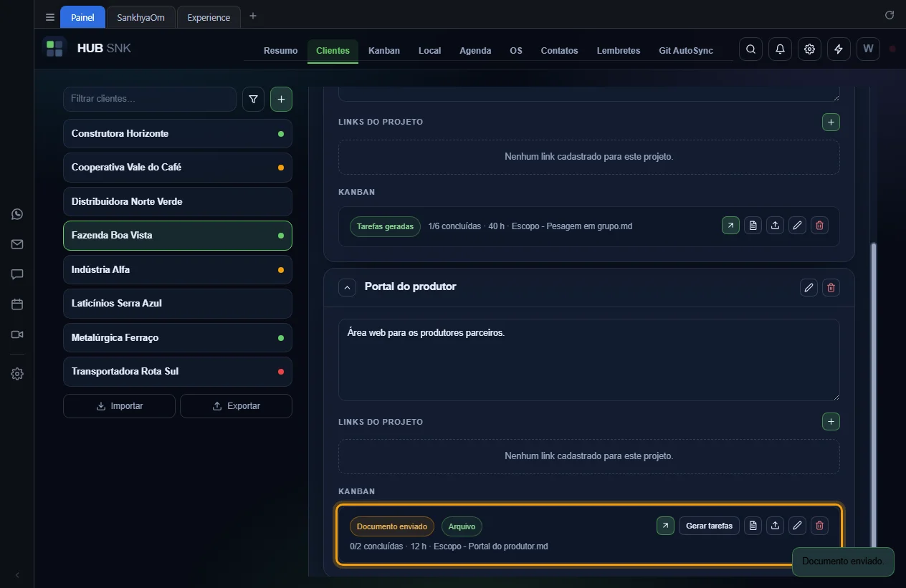Open the calendar icon in the sidebar

coord(17,304)
